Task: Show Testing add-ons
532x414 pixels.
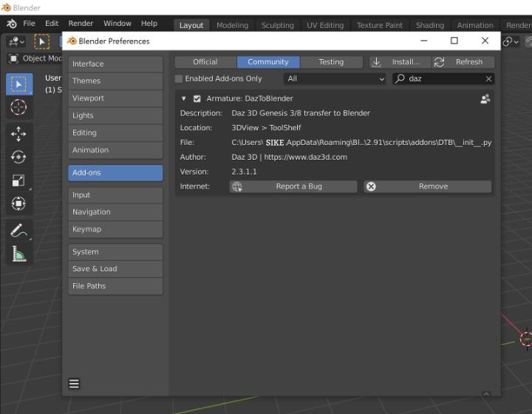Action: (x=331, y=62)
